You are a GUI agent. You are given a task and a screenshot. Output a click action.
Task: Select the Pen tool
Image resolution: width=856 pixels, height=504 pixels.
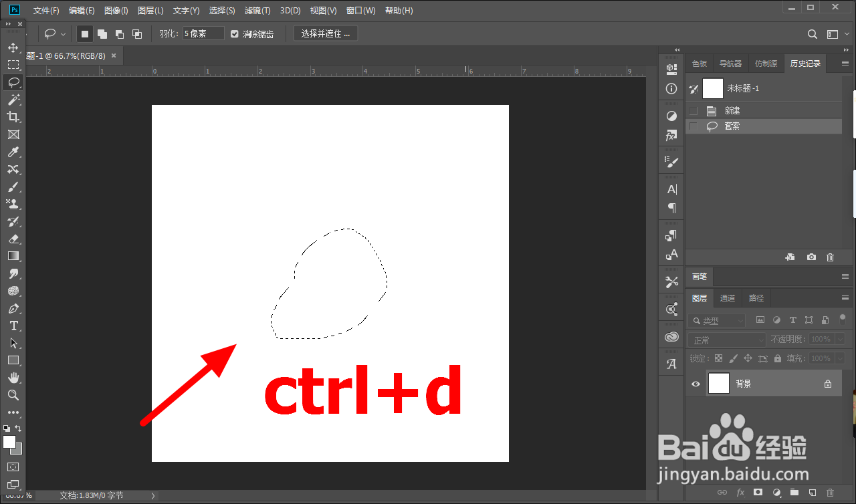(13, 308)
